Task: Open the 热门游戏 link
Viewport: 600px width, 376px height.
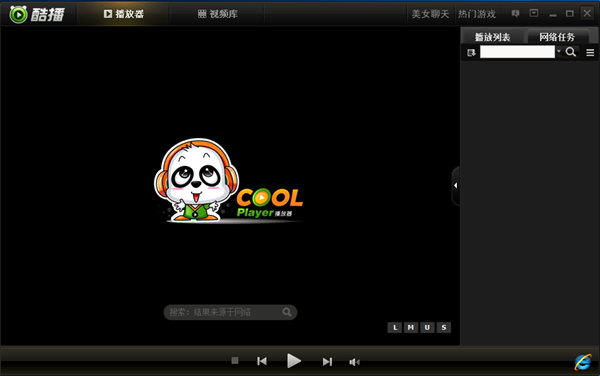Action: click(x=477, y=14)
